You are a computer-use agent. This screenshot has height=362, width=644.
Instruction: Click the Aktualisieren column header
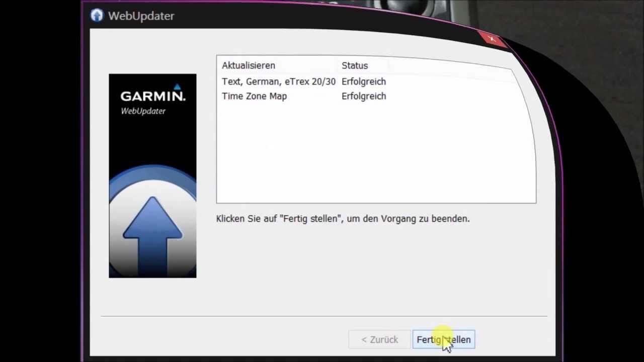(x=249, y=65)
